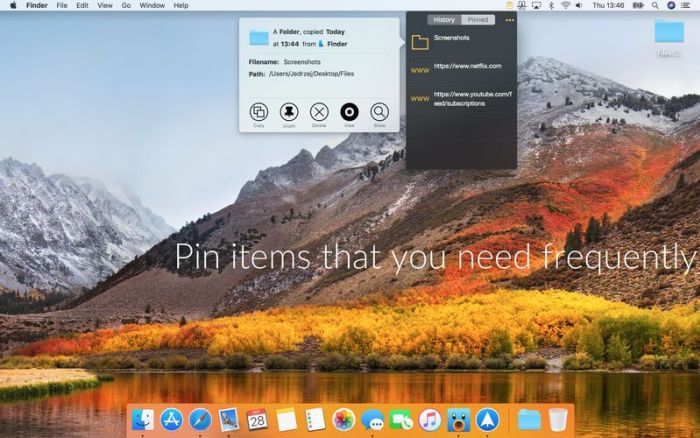Open Reminders from the Dock
700x438 pixels.
point(315,420)
